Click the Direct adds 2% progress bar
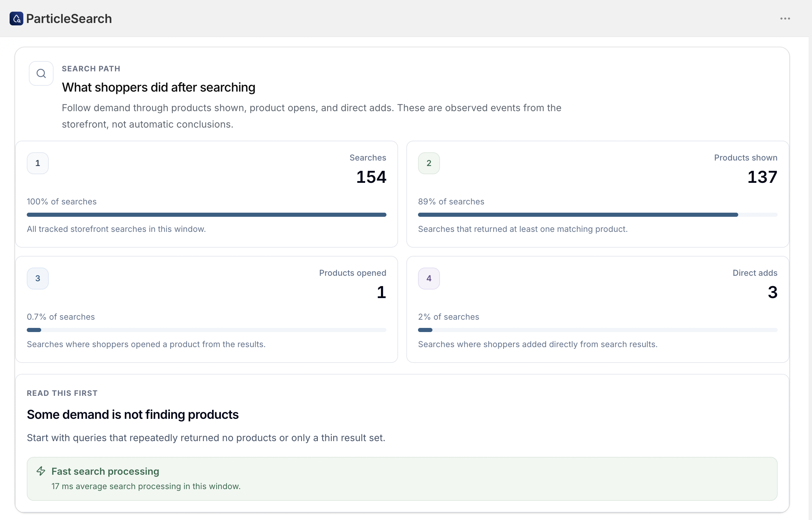 pos(598,330)
